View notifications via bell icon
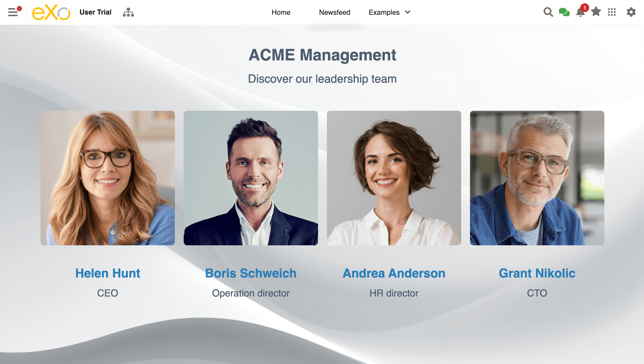Image resolution: width=644 pixels, height=364 pixels. (580, 12)
